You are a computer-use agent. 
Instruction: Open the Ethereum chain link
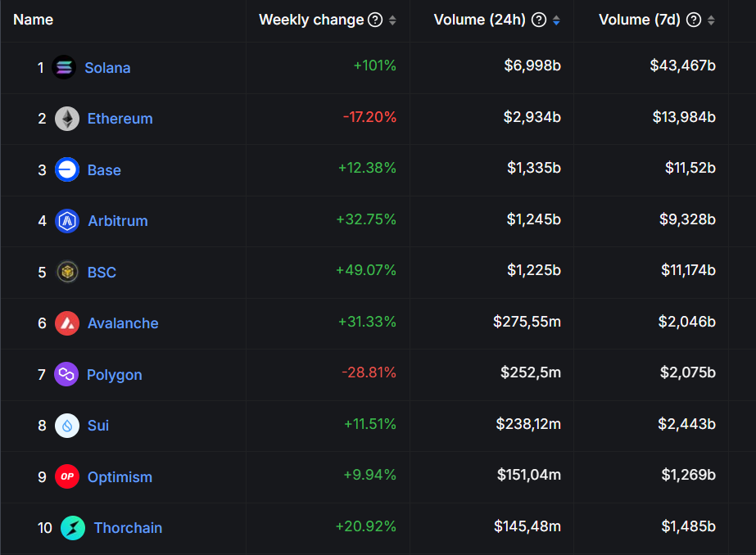pos(120,119)
